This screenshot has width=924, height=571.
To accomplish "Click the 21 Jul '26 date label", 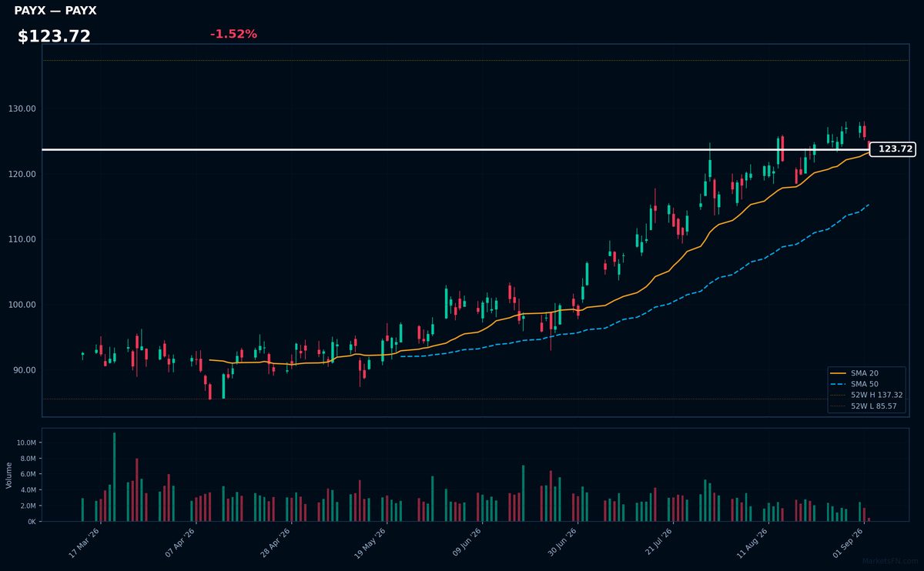I will pyautogui.click(x=657, y=543).
